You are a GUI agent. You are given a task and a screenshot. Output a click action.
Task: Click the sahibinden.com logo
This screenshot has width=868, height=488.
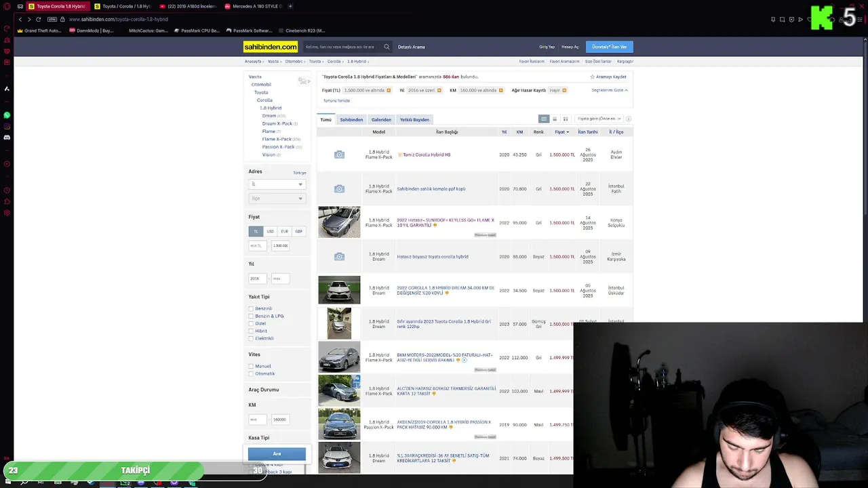tap(271, 47)
